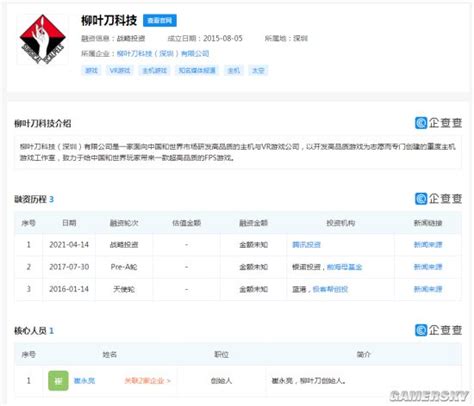474x406 pixels.
Task: Click the 成立日期 2015-08-05 text
Action: click(x=205, y=38)
